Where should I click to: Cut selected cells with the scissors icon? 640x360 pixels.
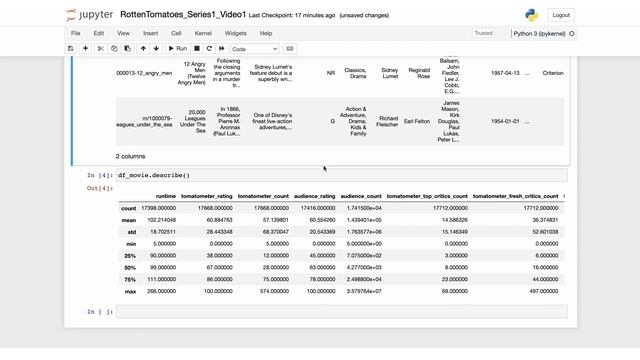(x=100, y=49)
